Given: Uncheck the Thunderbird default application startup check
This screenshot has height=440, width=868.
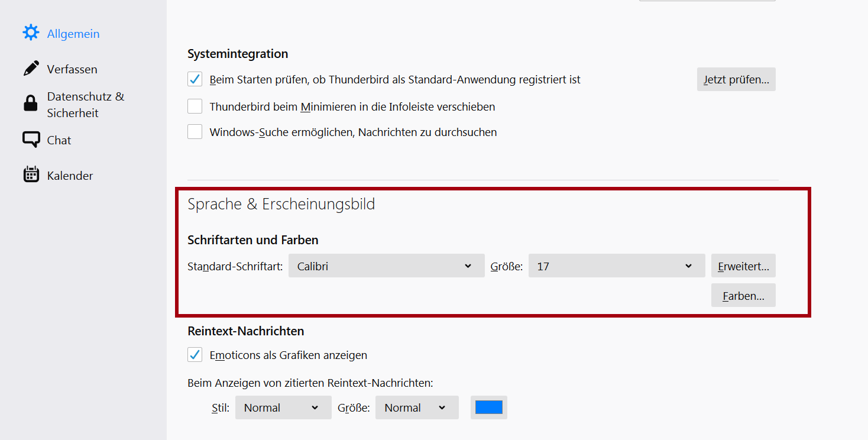Looking at the screenshot, I should (195, 79).
